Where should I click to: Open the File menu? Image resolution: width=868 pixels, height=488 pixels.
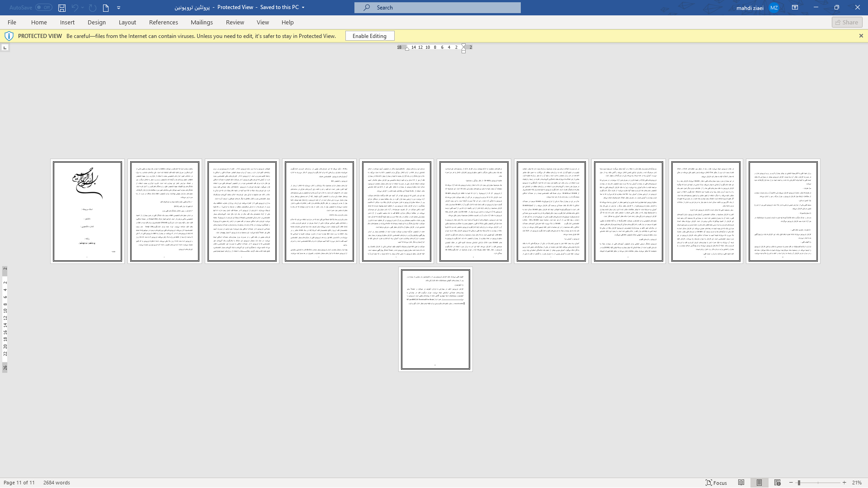pos(12,22)
